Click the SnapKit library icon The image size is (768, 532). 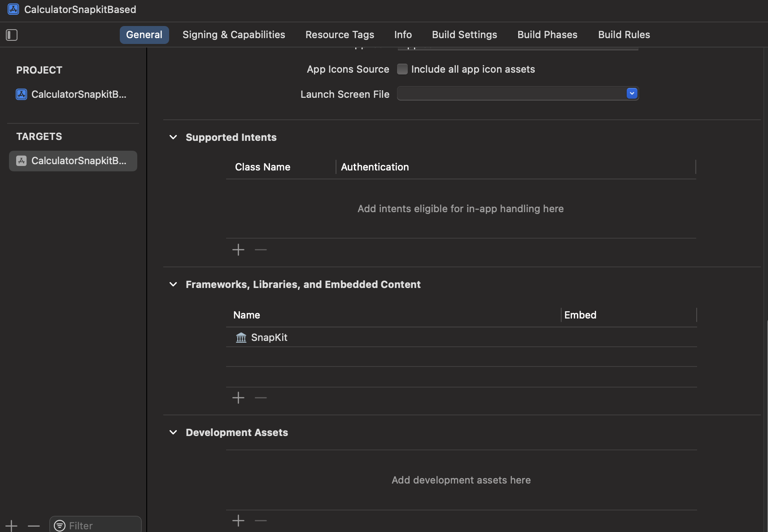pos(241,337)
